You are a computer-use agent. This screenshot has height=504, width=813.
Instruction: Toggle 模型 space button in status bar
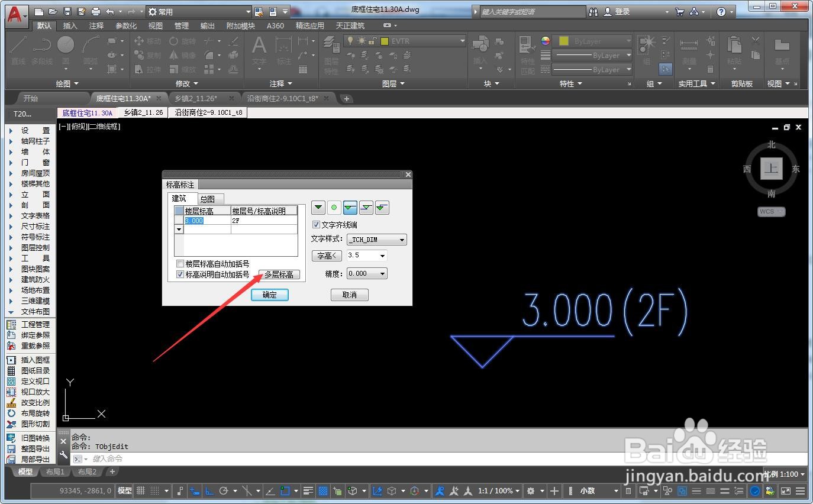point(125,491)
